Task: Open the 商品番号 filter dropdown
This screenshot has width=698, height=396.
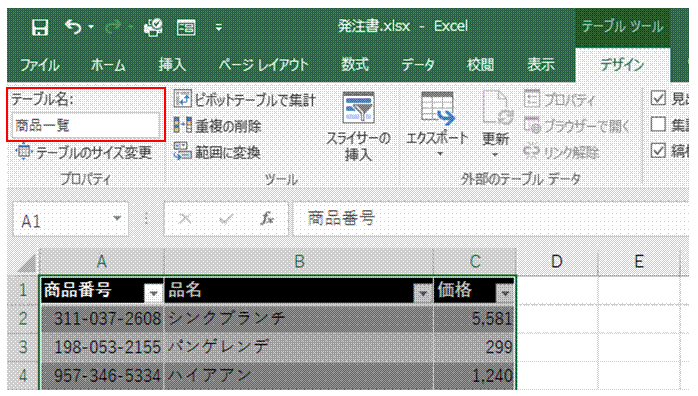Action: pos(154,293)
